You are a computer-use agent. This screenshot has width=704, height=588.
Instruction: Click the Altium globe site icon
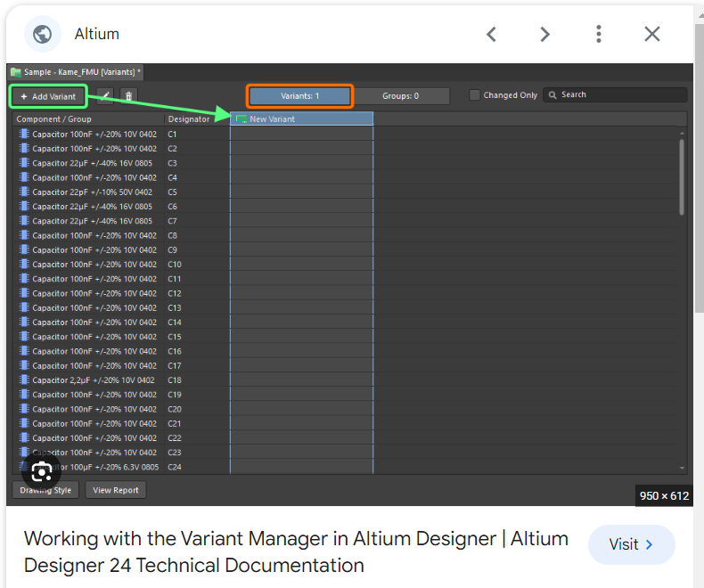(x=43, y=34)
